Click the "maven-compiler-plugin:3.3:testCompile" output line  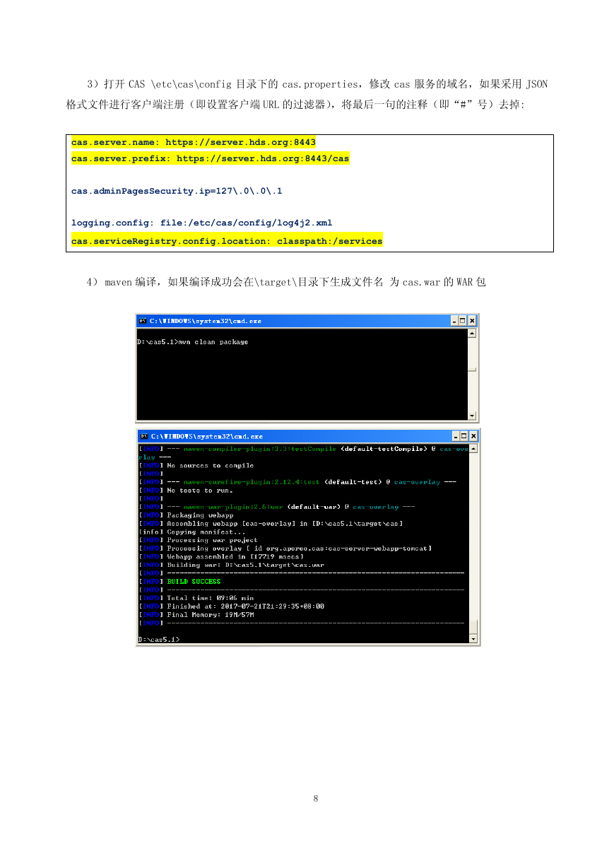tap(304, 449)
